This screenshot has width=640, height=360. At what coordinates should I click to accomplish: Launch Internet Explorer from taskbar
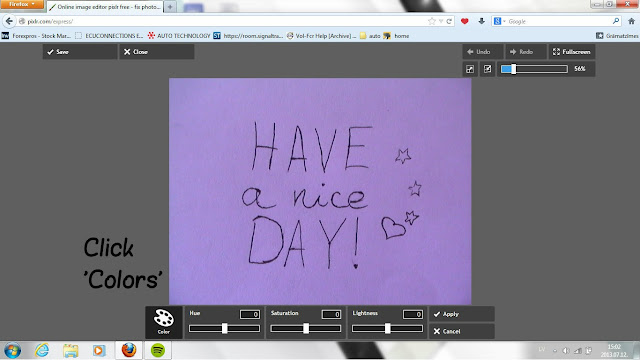tap(42, 350)
